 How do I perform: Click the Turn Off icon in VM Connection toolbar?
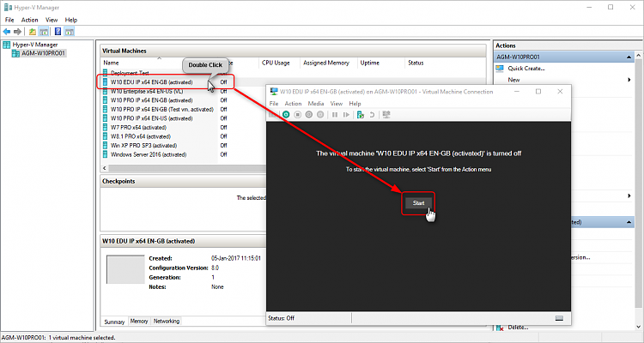click(297, 115)
